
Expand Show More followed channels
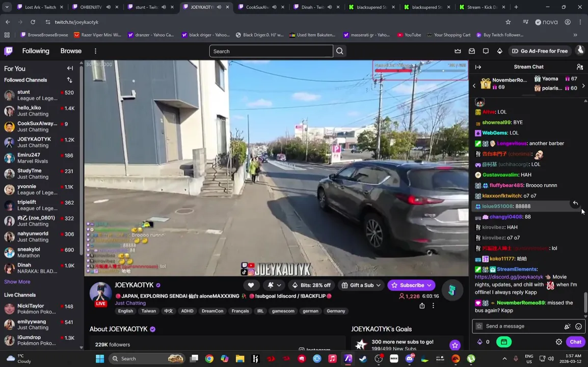[17, 282]
